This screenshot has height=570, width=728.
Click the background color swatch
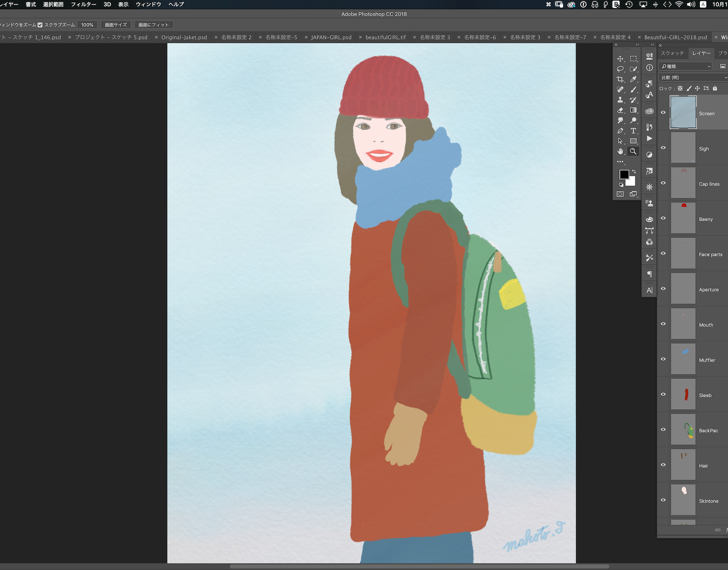(x=632, y=182)
